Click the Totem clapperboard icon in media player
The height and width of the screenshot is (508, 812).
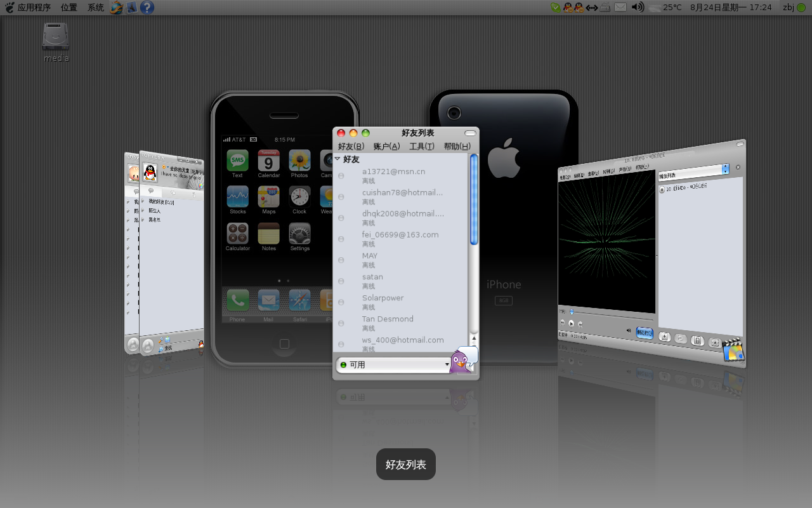733,350
